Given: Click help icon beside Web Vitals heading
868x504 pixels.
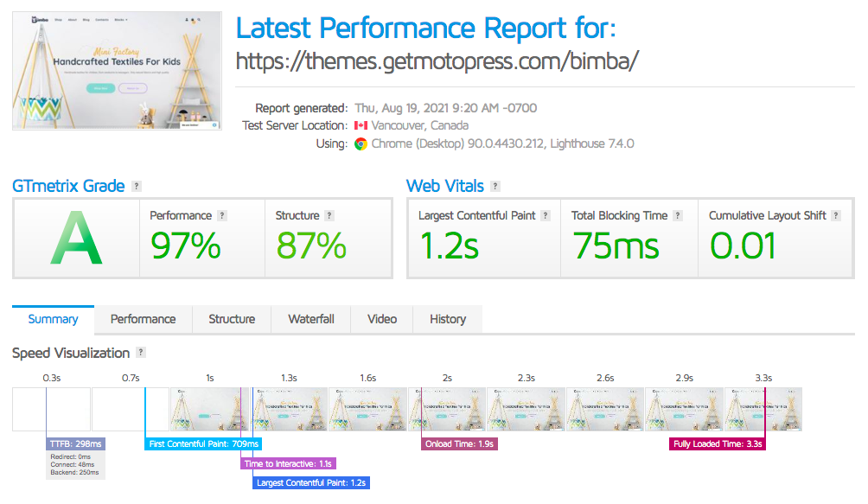Looking at the screenshot, I should (495, 187).
